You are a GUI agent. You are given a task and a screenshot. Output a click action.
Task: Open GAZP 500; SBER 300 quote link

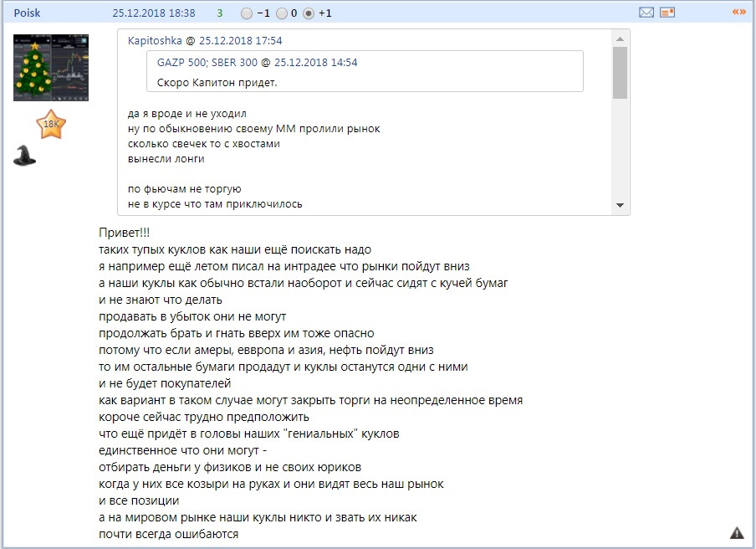pyautogui.click(x=257, y=62)
